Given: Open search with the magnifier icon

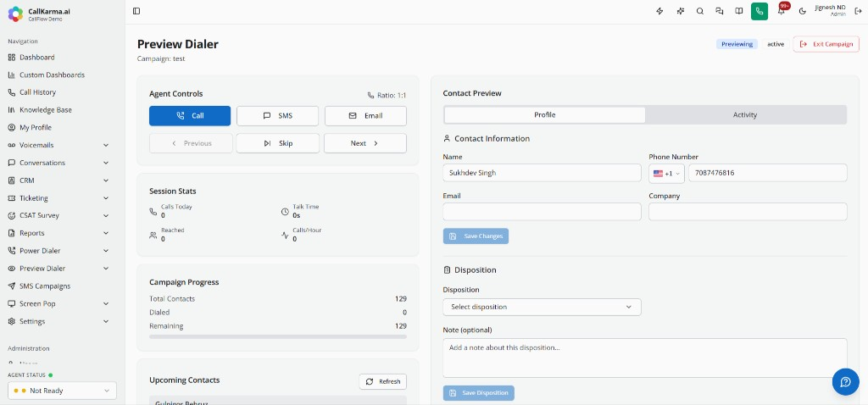Looking at the screenshot, I should click(x=699, y=11).
